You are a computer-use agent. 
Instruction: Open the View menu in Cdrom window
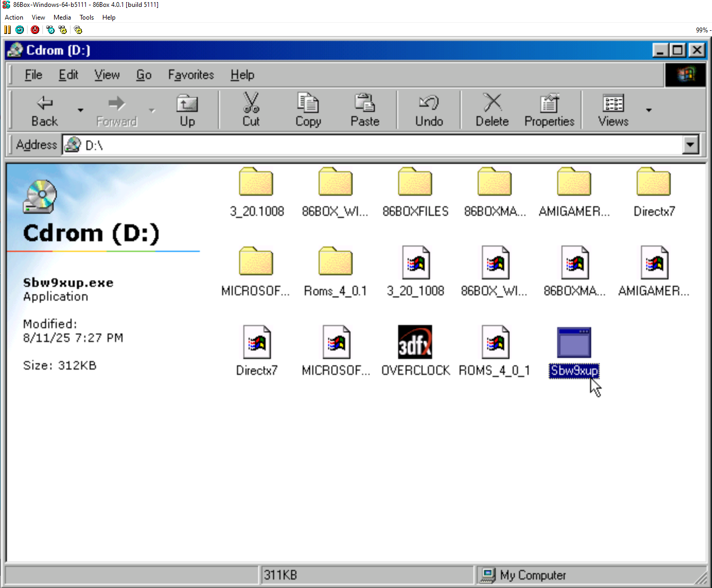coord(107,75)
